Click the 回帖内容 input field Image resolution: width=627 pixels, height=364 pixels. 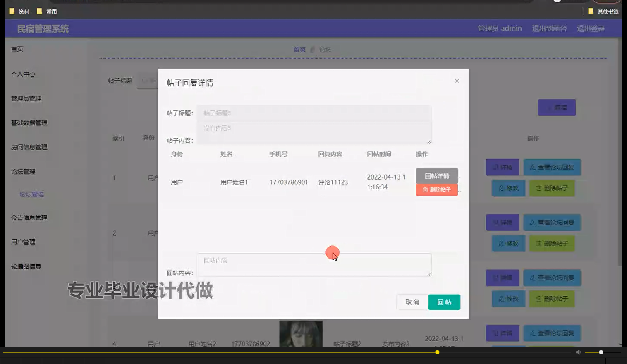pyautogui.click(x=314, y=265)
